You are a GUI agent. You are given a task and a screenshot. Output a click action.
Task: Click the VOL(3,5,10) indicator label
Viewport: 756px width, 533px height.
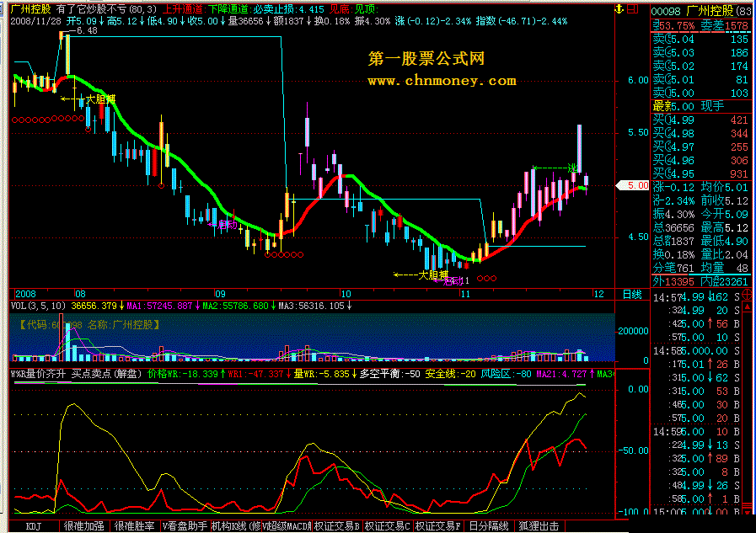[39, 306]
